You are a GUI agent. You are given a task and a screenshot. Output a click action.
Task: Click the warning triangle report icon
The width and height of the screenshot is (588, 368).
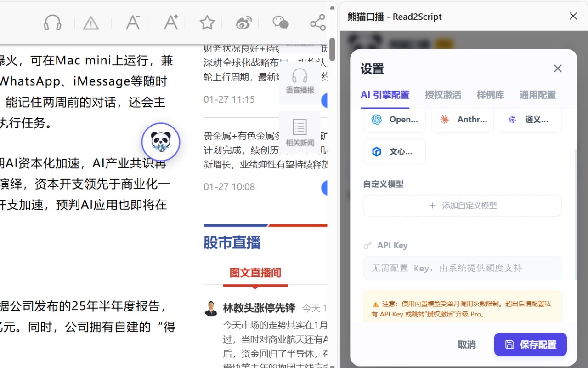91,23
